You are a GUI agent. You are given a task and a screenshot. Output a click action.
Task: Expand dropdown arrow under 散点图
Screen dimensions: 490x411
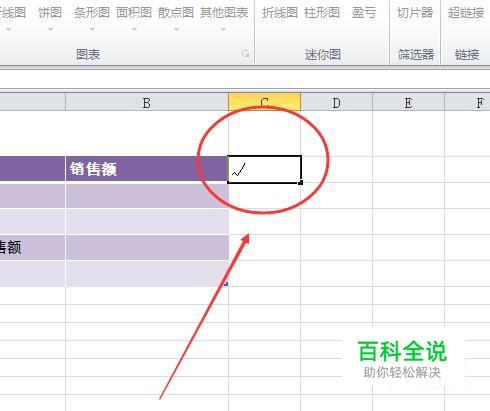pos(176,29)
